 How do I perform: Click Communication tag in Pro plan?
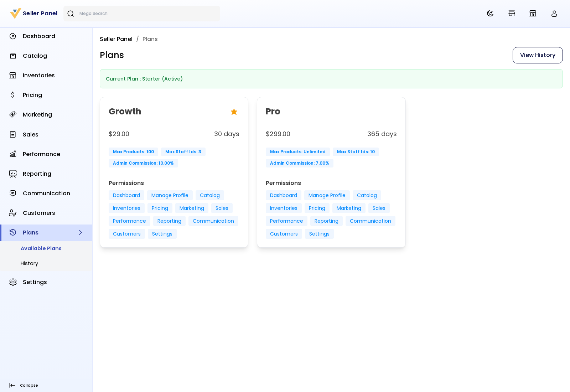[370, 221]
